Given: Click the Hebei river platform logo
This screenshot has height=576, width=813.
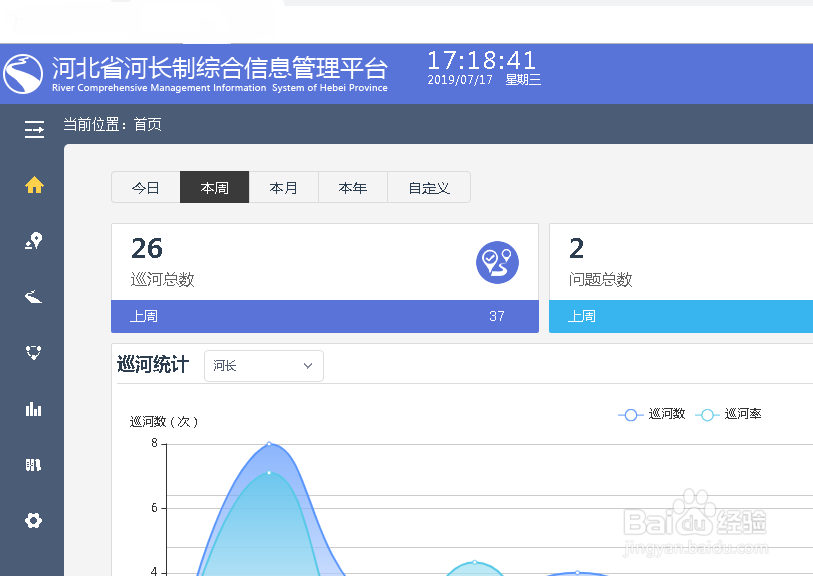Looking at the screenshot, I should click(x=23, y=74).
